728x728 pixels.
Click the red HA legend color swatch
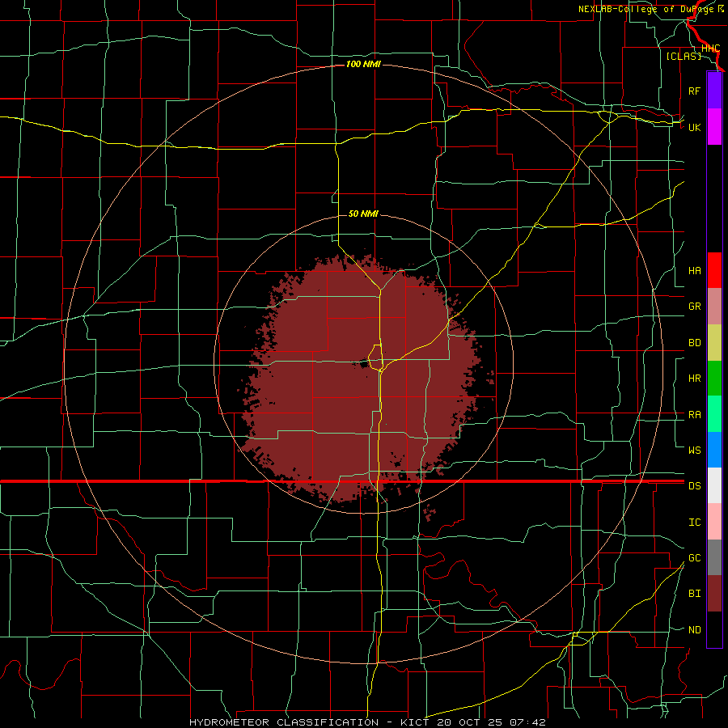pyautogui.click(x=714, y=270)
